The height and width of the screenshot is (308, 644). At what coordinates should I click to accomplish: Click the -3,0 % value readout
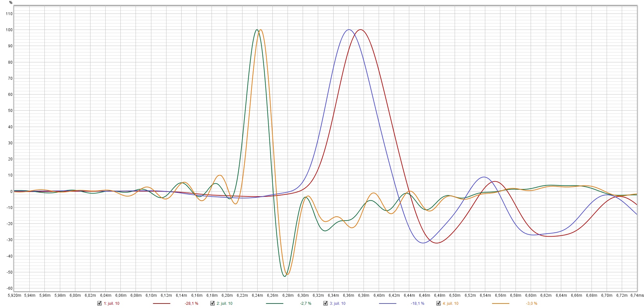[x=532, y=303]
